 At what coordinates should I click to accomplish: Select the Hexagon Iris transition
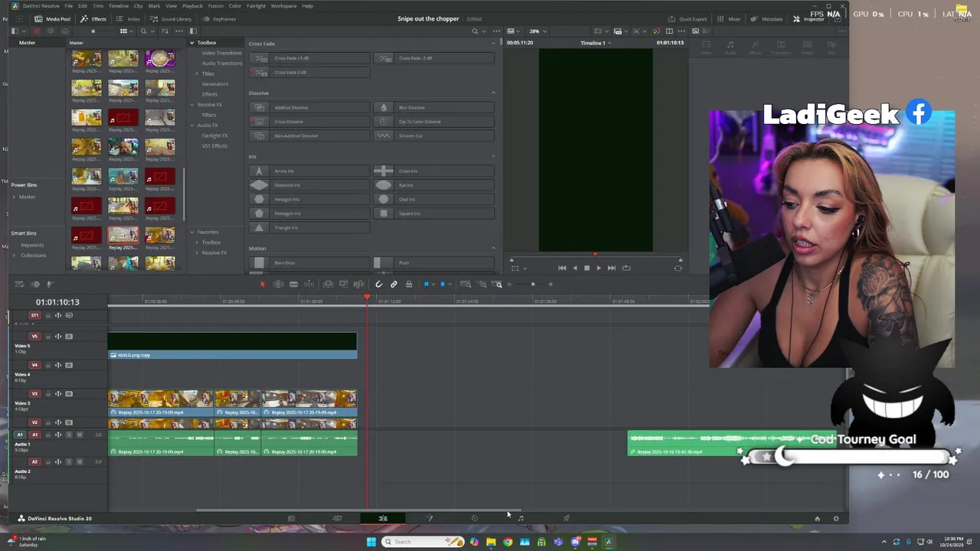point(309,199)
